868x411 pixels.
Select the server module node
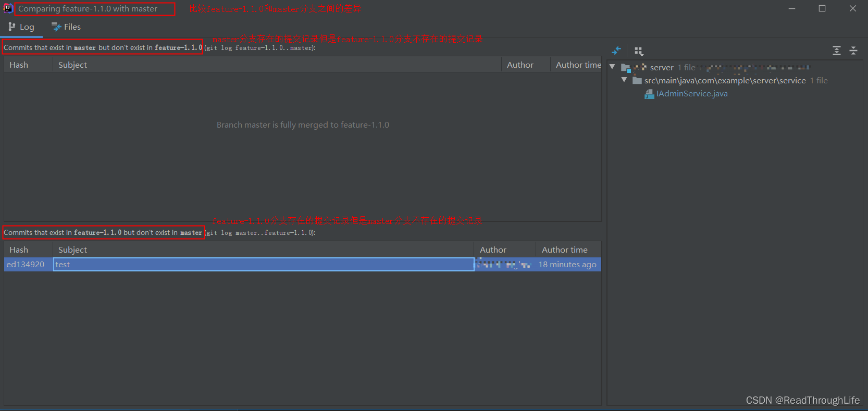click(662, 68)
